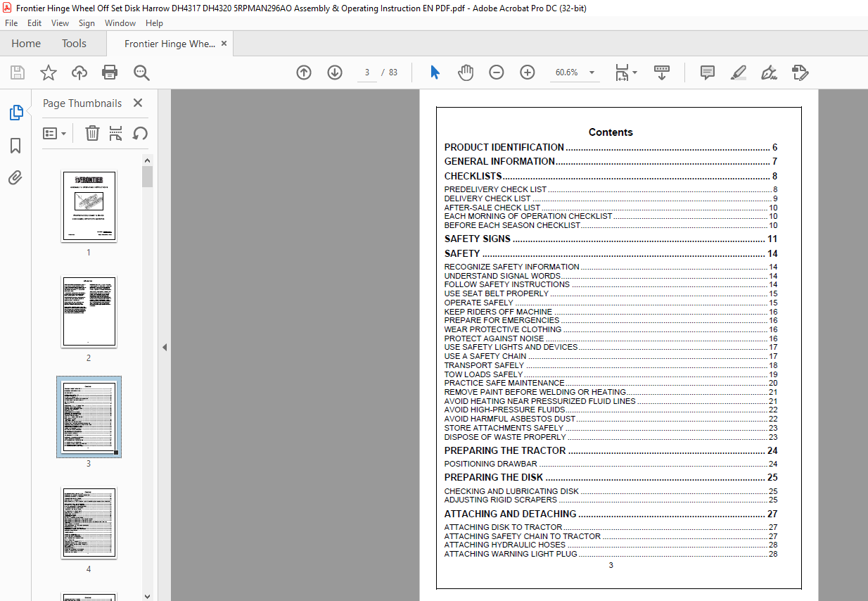The image size is (868, 601).
Task: Choose the Selection arrow tool
Action: coord(435,72)
